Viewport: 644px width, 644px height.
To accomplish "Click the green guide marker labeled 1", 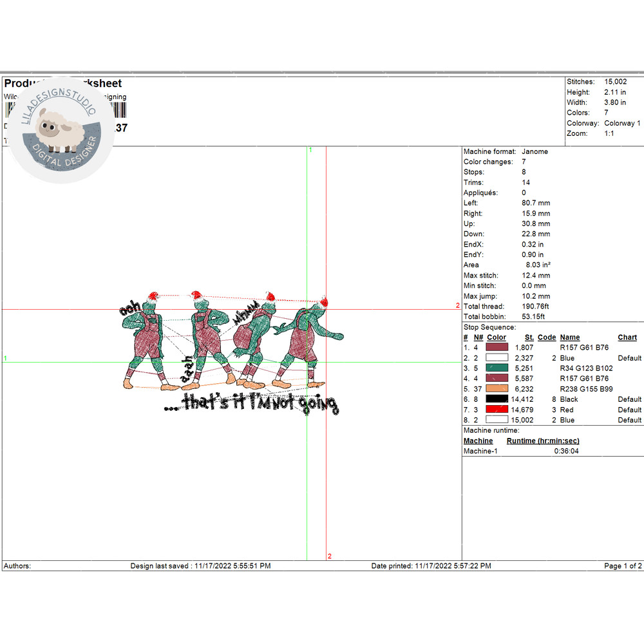I will (x=310, y=149).
